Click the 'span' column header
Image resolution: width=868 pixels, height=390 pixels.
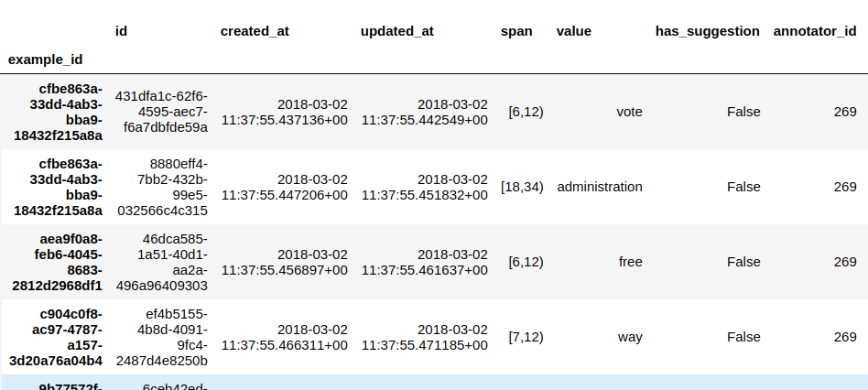[x=516, y=30]
